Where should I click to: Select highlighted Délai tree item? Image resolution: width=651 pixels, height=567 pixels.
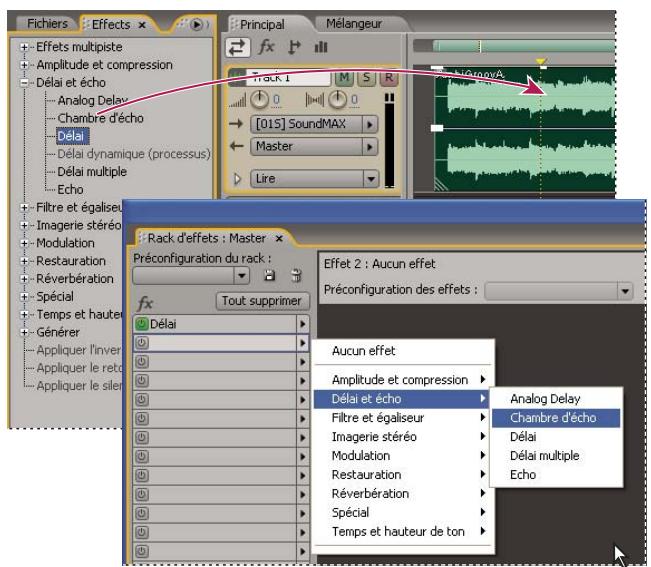click(x=71, y=136)
